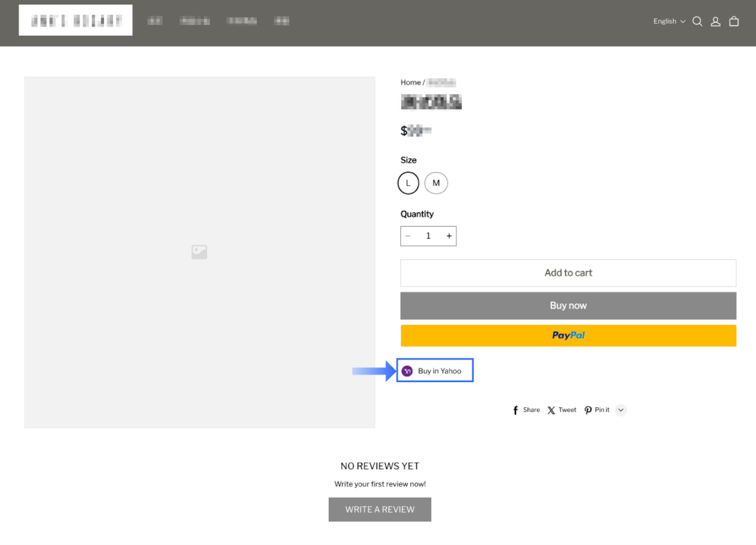
Task: Open the search icon in header
Action: pos(697,21)
